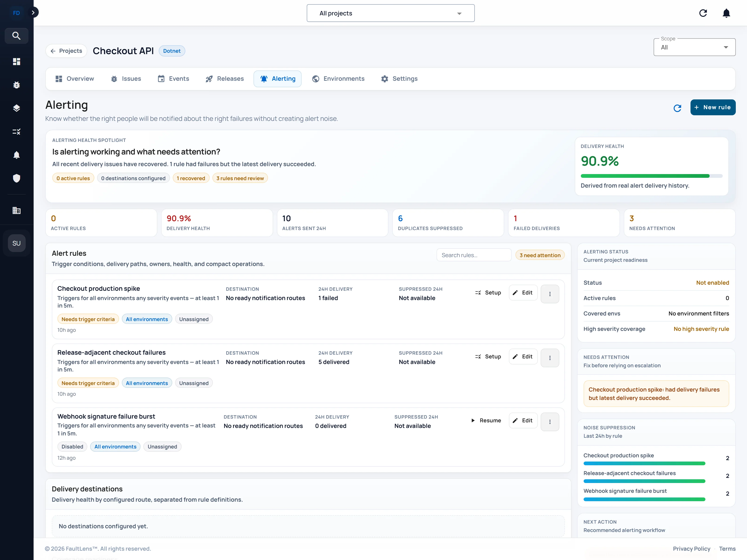Open the bug issues icon in sidebar
Image resolution: width=747 pixels, height=560 pixels.
pos(16,85)
